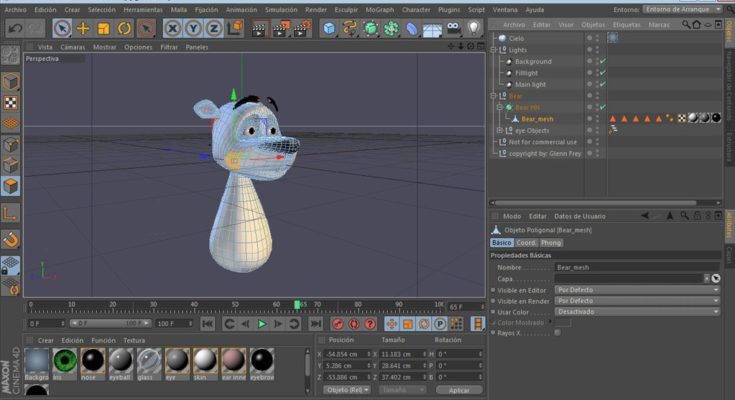Open Visible en Render dropdown

tap(637, 301)
